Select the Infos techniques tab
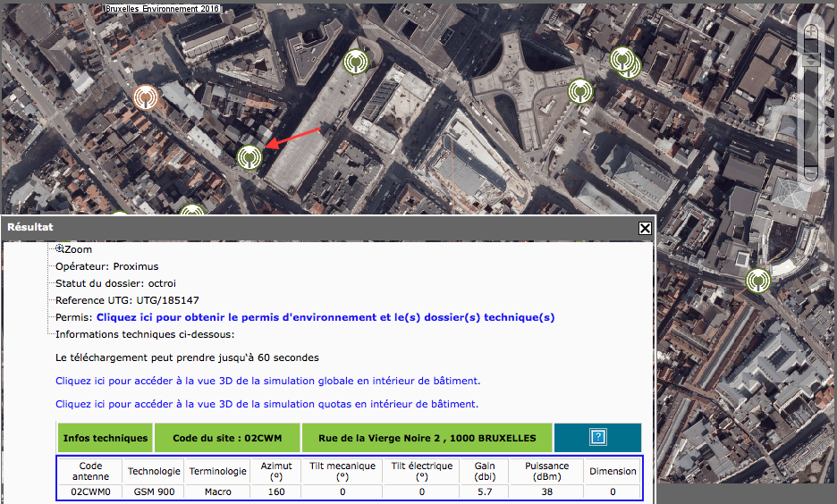This screenshot has height=504, width=837. [x=106, y=438]
